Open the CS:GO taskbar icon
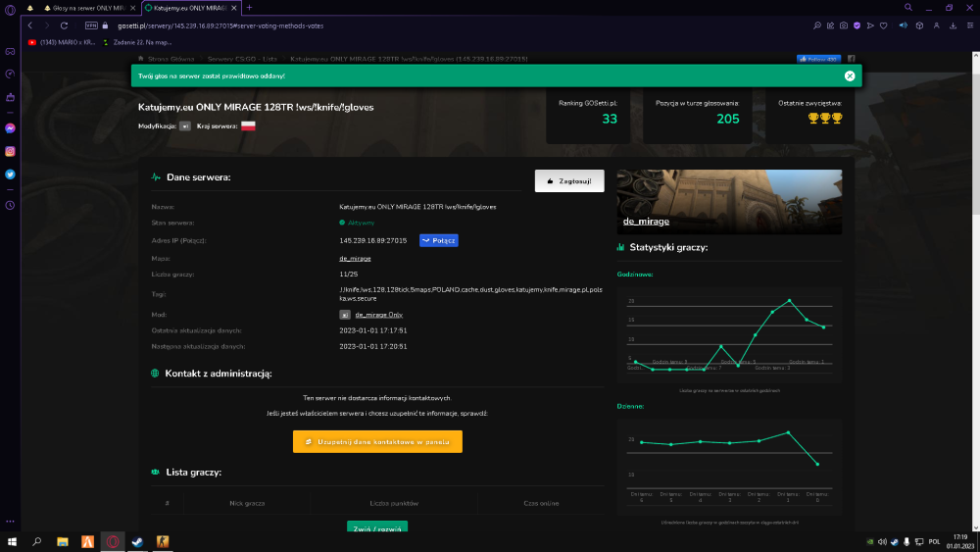Image resolution: width=980 pixels, height=552 pixels. (x=163, y=542)
